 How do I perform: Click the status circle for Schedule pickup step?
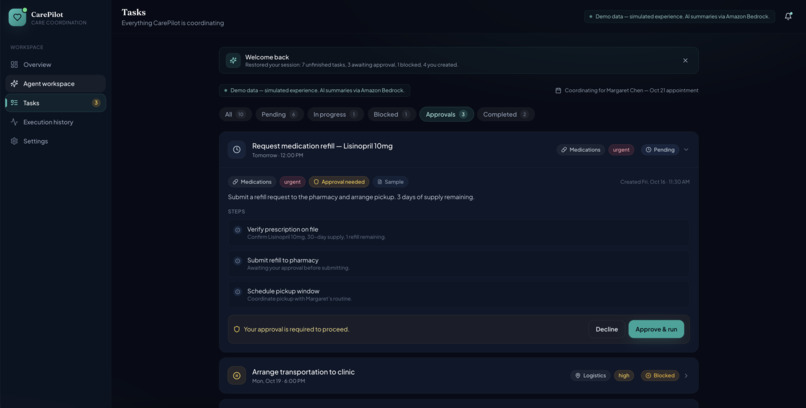[237, 292]
